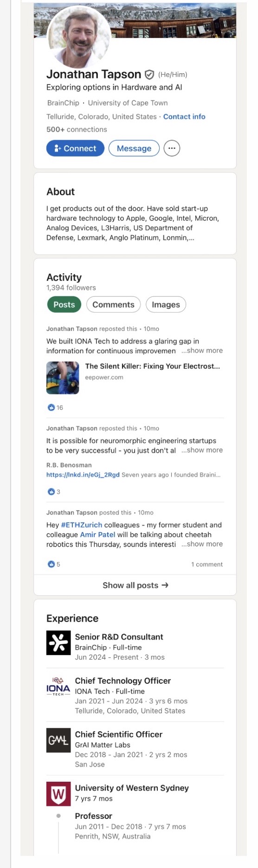The height and width of the screenshot is (868, 258).
Task: Open University of Western Sydney logo
Action: coord(58,794)
